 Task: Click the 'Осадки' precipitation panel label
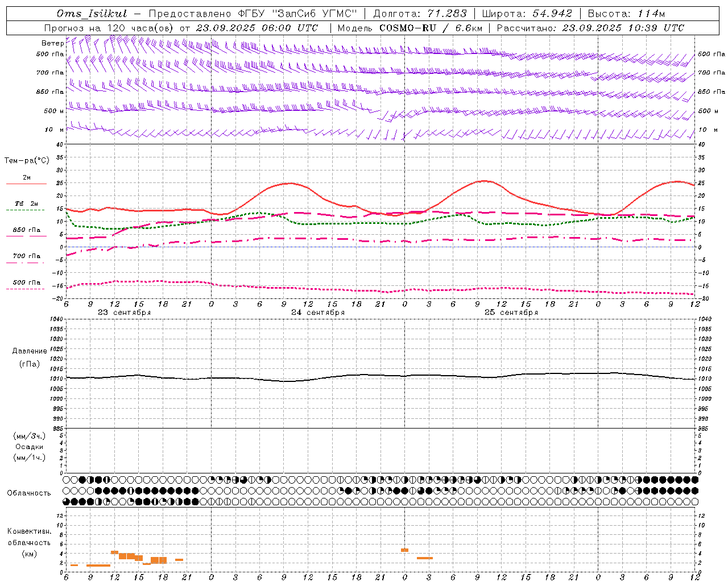tap(30, 447)
